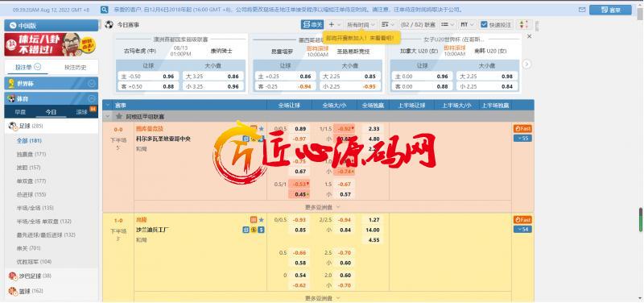Click the soccer ball icon beside 今日赛事
The image size is (644, 303).
point(109,25)
